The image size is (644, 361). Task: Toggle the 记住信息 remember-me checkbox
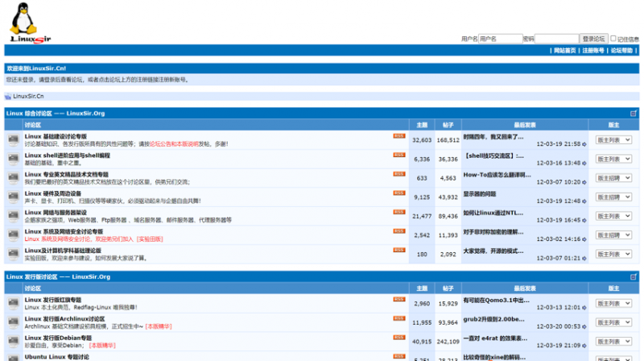coord(613,38)
